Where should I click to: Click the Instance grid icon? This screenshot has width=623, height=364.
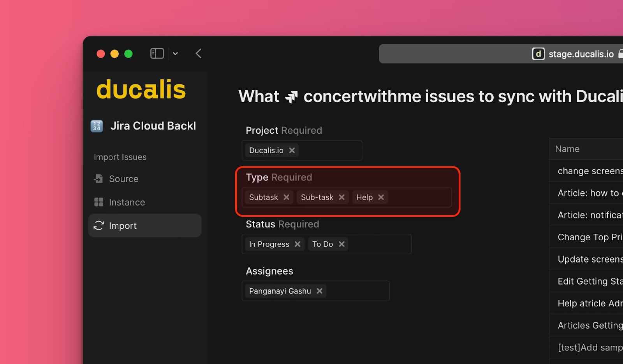coord(99,202)
